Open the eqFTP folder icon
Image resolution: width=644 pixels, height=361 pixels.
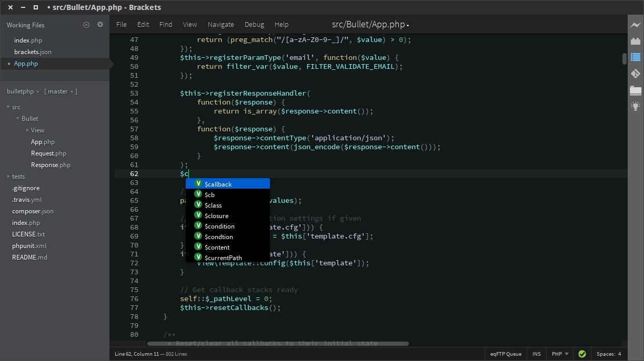636,90
